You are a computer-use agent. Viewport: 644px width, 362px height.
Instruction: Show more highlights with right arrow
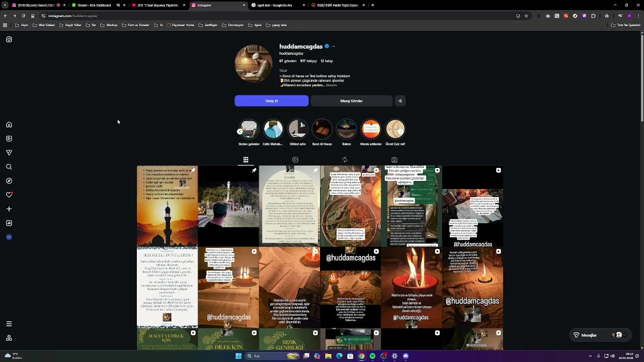(400, 132)
